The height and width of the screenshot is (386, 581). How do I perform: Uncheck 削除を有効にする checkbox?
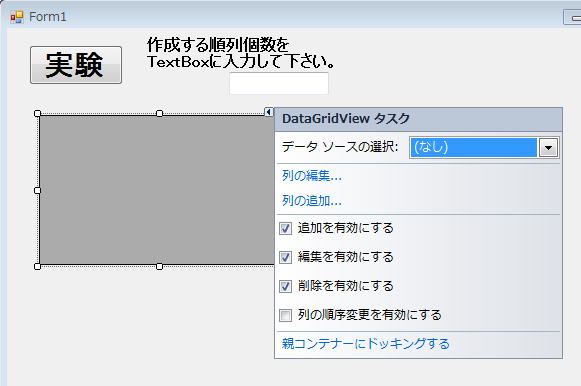(285, 286)
